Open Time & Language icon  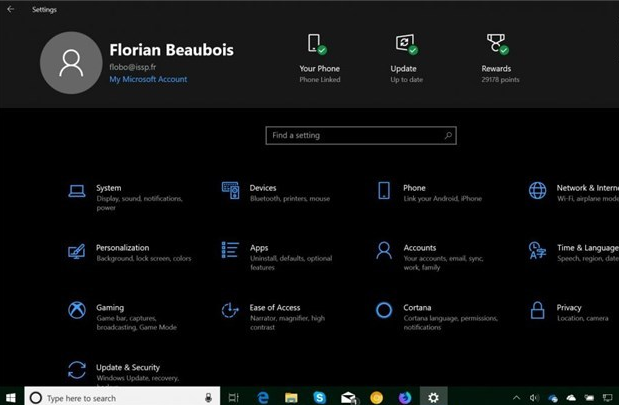(x=537, y=250)
